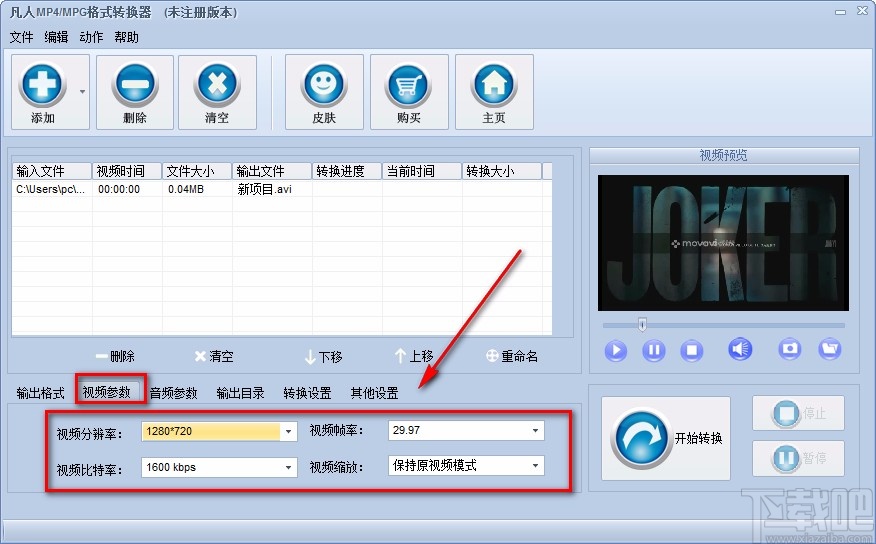The width and height of the screenshot is (876, 544).
Task: Click the 0.04MB file size cell
Action: click(x=186, y=189)
